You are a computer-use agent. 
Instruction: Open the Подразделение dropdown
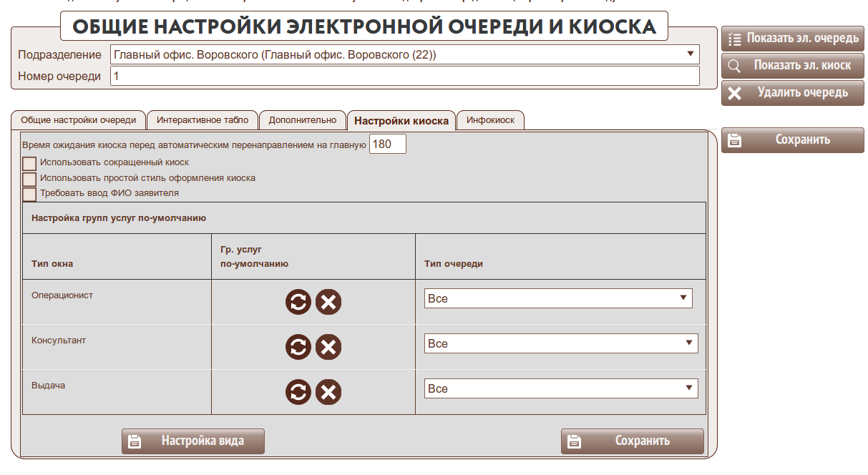coord(404,55)
